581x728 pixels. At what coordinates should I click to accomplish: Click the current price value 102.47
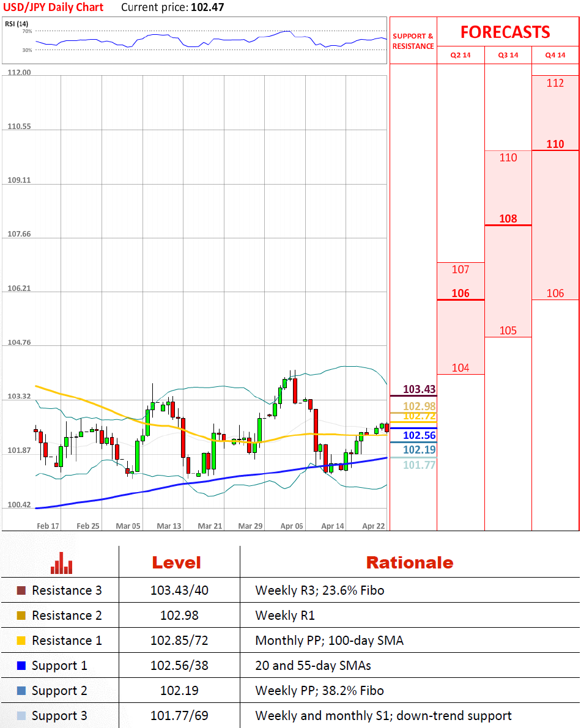(x=207, y=7)
